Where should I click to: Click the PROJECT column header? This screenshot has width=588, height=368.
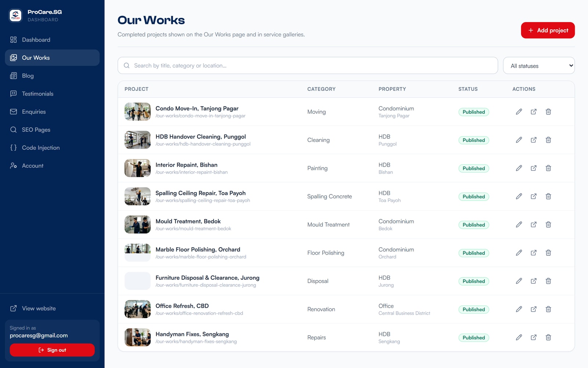tap(136, 89)
